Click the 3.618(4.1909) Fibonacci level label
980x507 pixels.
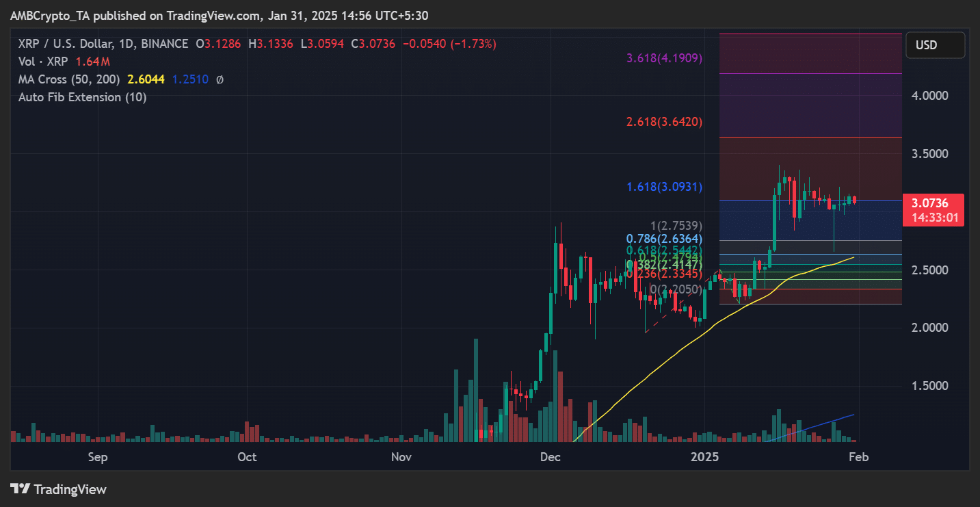click(x=665, y=58)
